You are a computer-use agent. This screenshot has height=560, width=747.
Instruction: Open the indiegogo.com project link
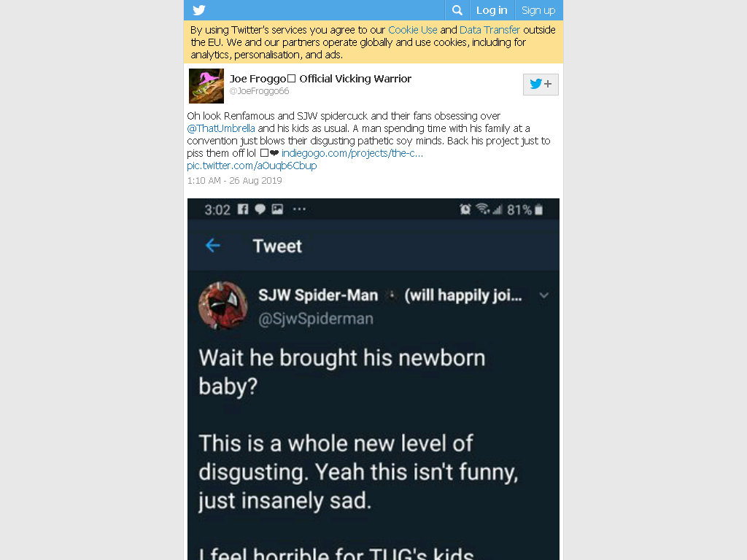352,153
